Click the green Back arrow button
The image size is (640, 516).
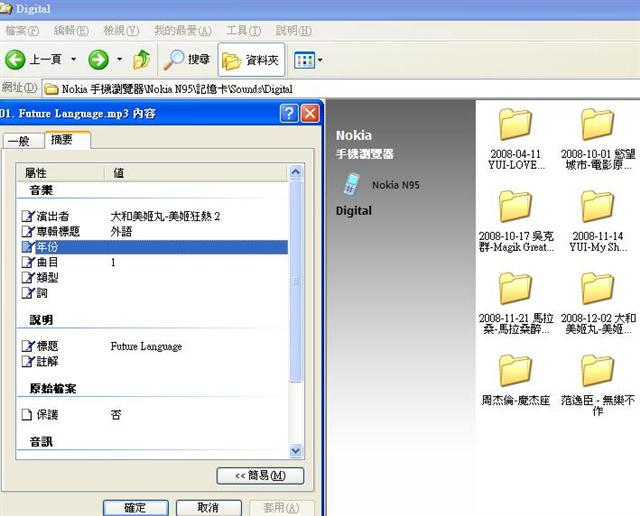point(15,60)
